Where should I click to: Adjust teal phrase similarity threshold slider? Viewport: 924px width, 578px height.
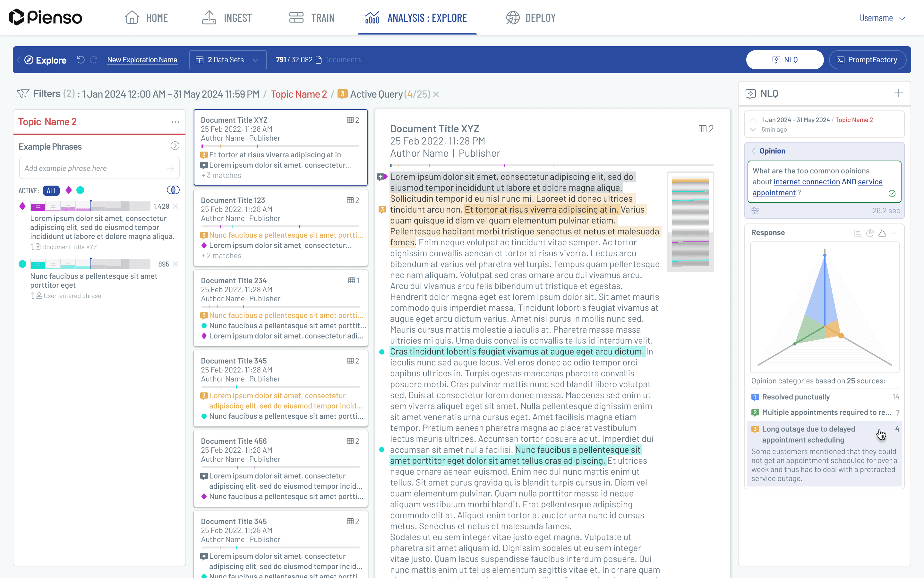click(x=90, y=263)
